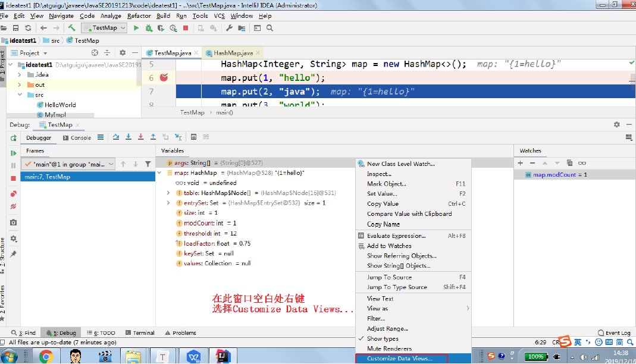Rerun TestMap with the debug rerun icon

pyautogui.click(x=13, y=138)
